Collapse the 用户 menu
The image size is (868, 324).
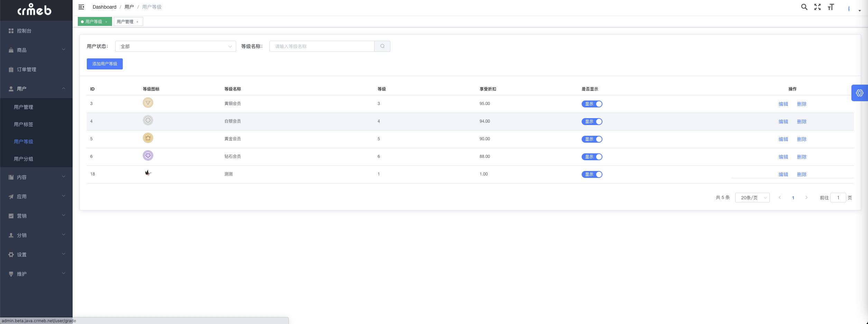64,88
